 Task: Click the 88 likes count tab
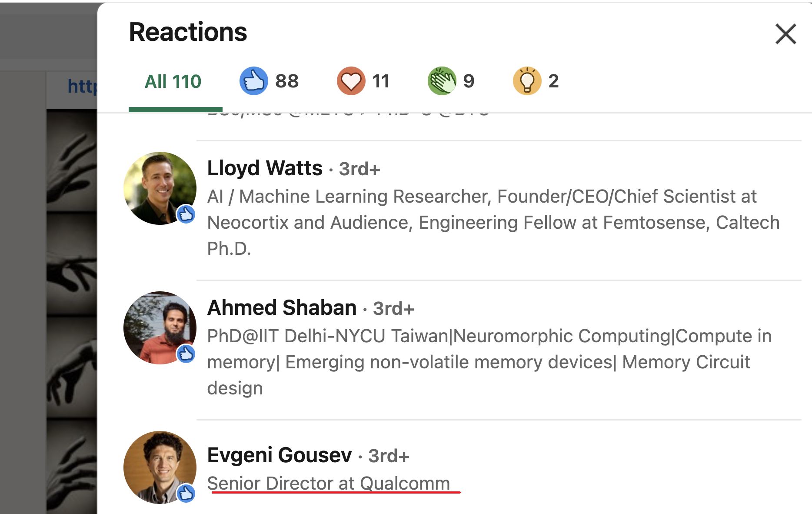(287, 81)
